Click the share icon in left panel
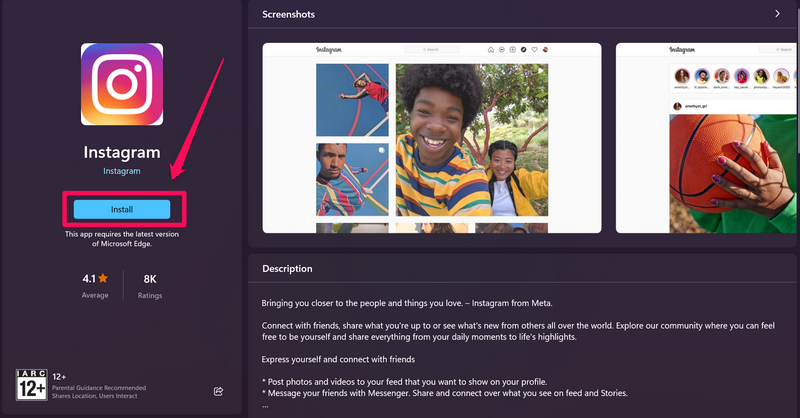The width and height of the screenshot is (800, 418). click(x=218, y=391)
